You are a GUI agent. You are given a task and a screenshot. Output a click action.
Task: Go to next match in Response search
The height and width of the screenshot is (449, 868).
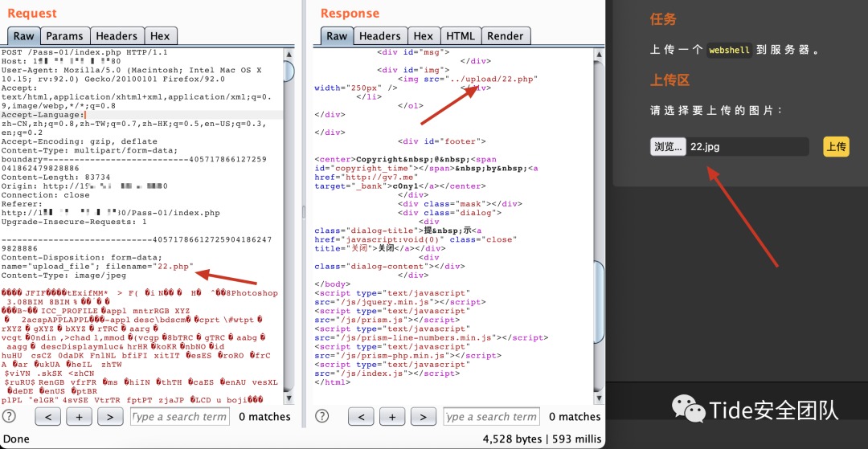(x=424, y=416)
